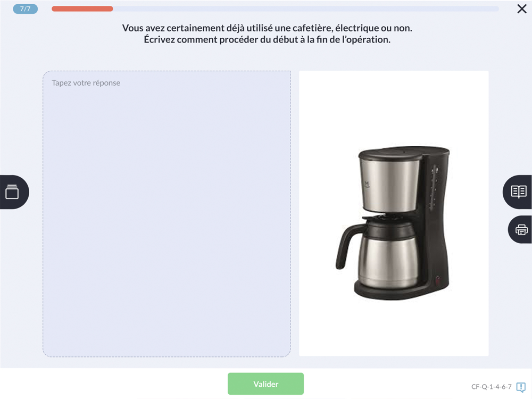Click the black lid of the coffee maker
This screenshot has height=399, width=532.
tap(404, 153)
